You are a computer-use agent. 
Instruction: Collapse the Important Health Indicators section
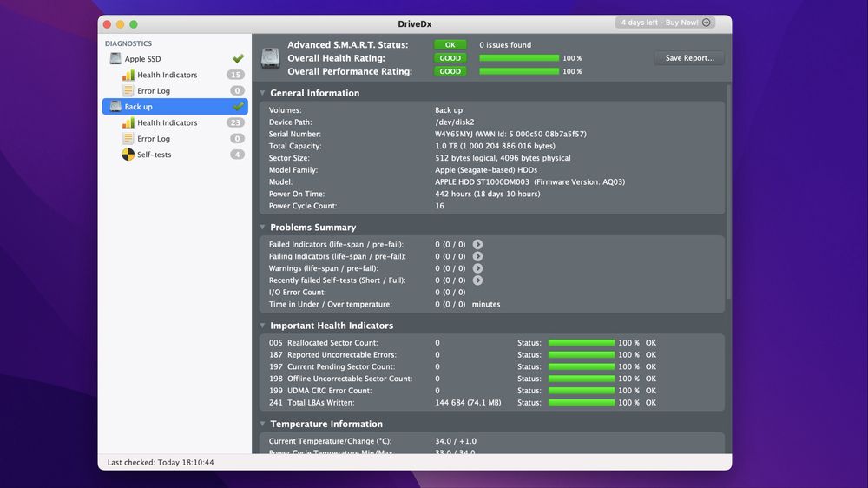262,326
